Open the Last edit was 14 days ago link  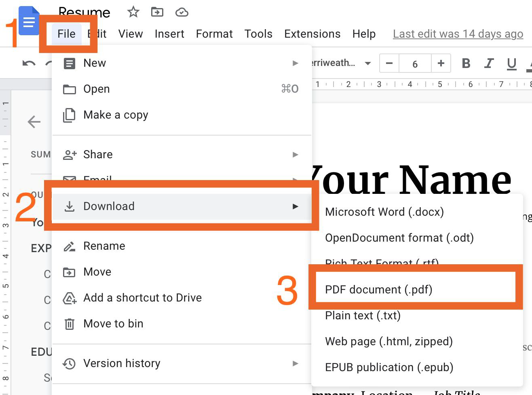pos(458,34)
